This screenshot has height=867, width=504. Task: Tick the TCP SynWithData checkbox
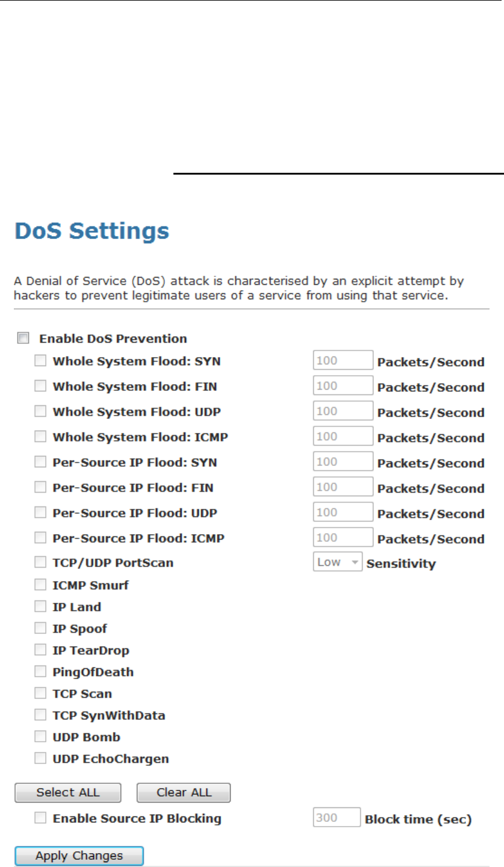point(40,715)
